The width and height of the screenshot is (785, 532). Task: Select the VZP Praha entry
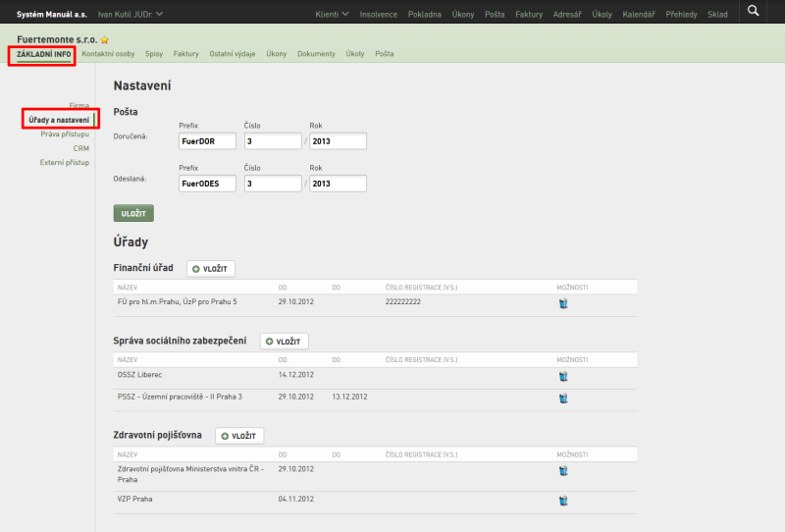[134, 499]
